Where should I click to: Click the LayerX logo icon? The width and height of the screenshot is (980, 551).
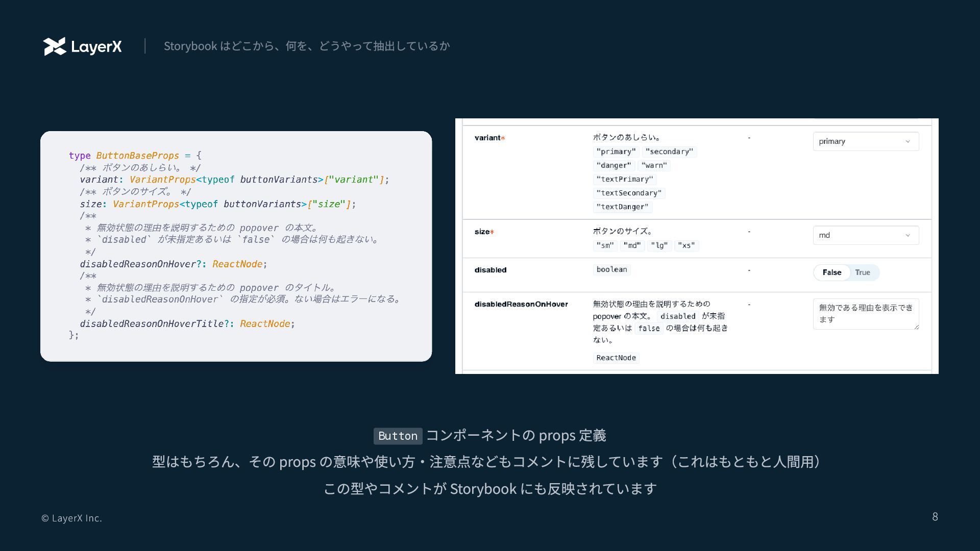point(55,46)
